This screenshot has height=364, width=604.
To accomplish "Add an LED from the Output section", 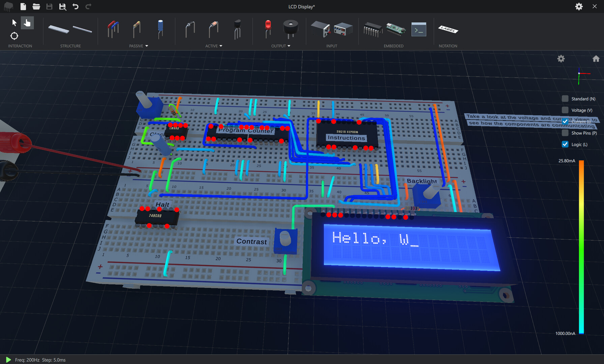I will 267,29.
